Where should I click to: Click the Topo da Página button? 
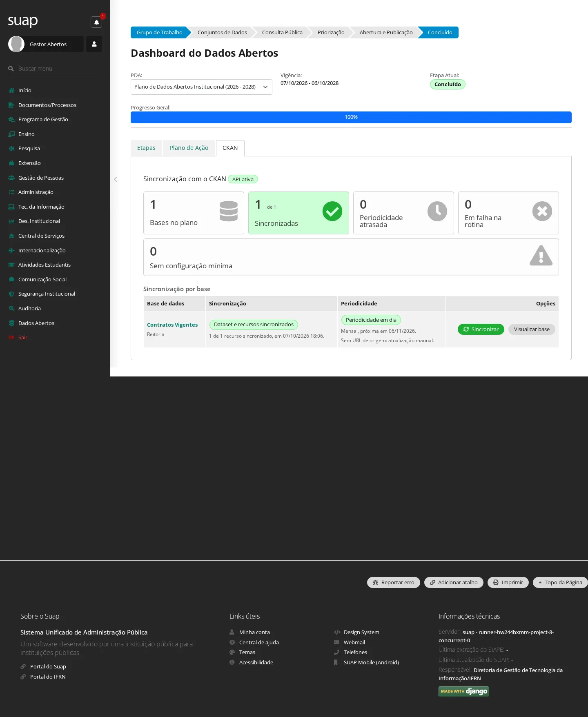coord(560,582)
